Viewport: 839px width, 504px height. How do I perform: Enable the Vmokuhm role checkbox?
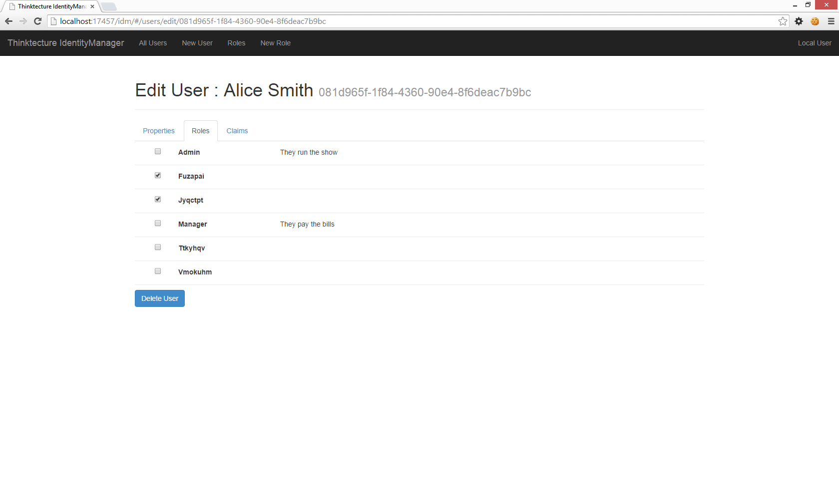click(x=158, y=271)
